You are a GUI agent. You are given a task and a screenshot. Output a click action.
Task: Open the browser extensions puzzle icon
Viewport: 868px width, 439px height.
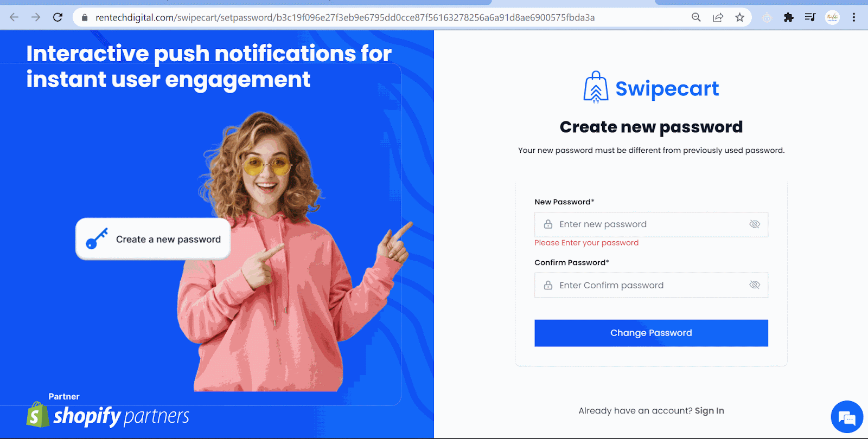[789, 17]
